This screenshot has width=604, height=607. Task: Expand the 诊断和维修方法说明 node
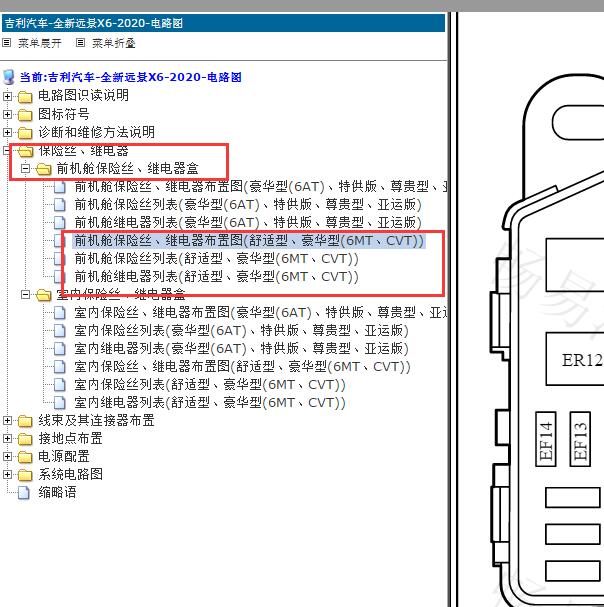coord(7,132)
